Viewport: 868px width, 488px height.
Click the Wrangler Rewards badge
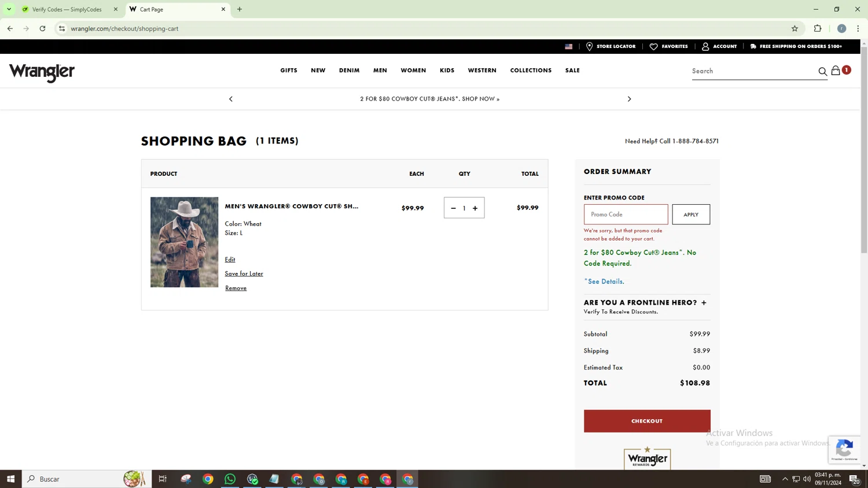(x=647, y=457)
